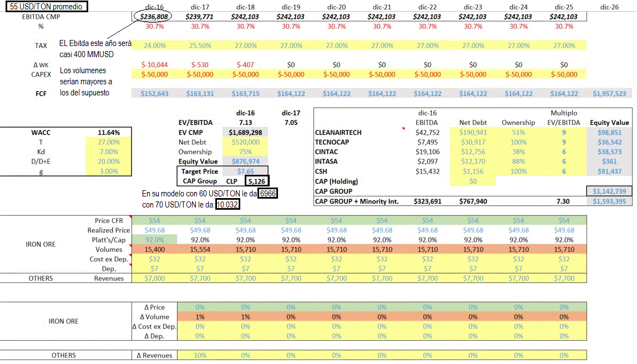Click the ΔWK value $-10,044

click(154, 64)
